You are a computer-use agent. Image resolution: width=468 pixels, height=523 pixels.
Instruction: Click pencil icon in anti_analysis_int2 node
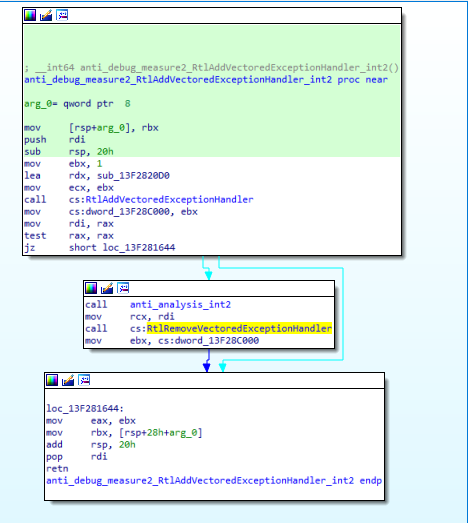click(x=107, y=288)
